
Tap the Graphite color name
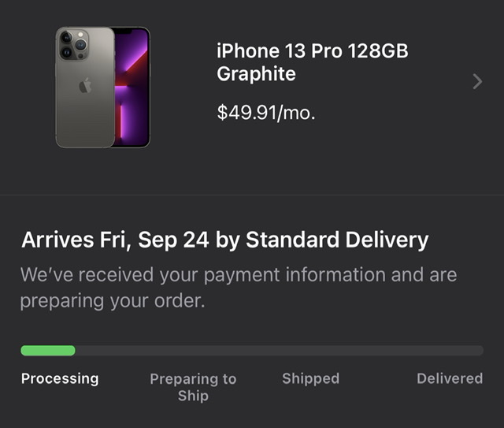point(256,75)
